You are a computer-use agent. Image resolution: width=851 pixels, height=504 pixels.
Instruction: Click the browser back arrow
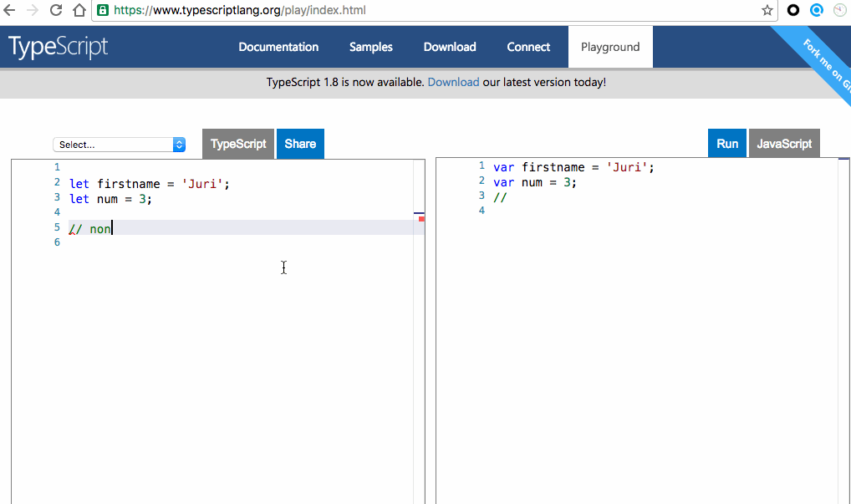[10, 11]
